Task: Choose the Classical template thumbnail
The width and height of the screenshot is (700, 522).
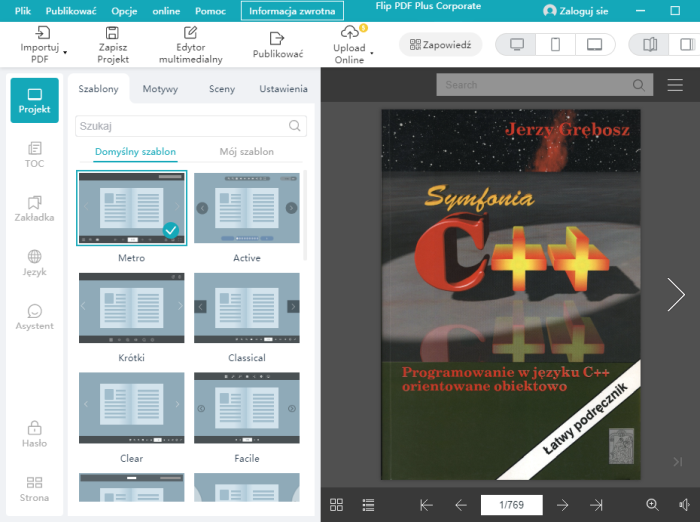Action: pos(247,308)
